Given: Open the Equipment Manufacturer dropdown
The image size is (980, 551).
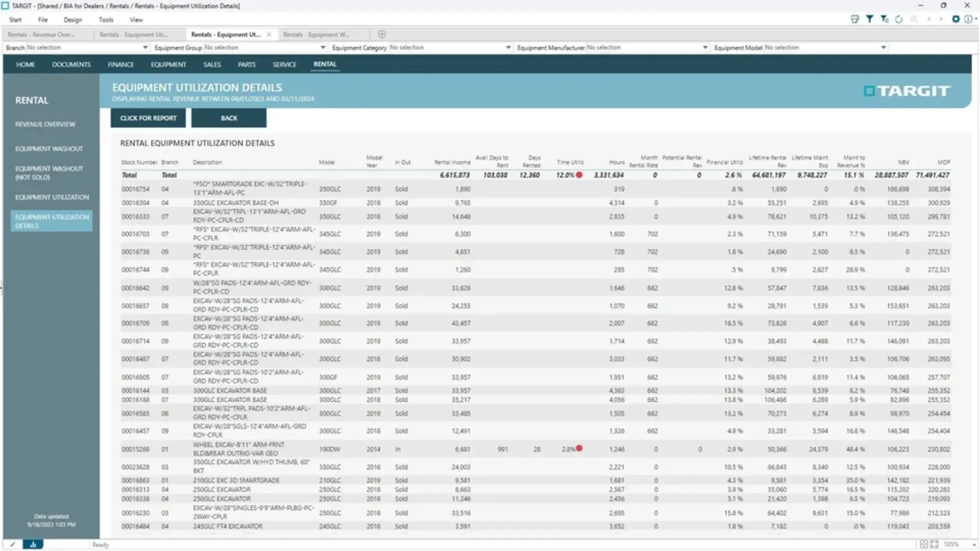Looking at the screenshot, I should click(705, 47).
